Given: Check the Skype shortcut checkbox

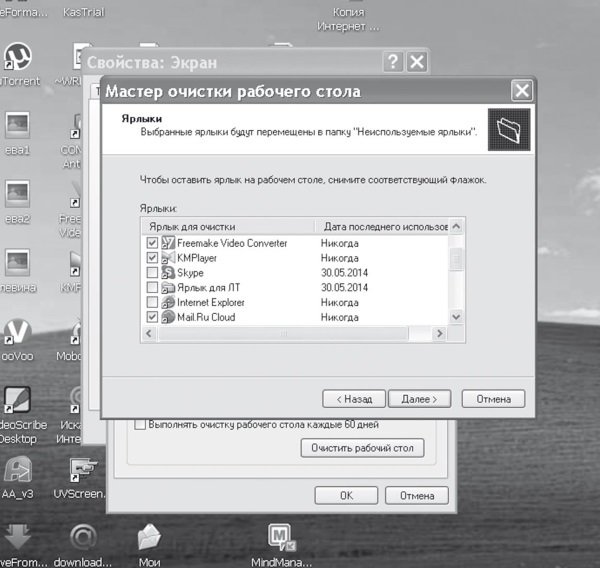Looking at the screenshot, I should click(x=152, y=273).
